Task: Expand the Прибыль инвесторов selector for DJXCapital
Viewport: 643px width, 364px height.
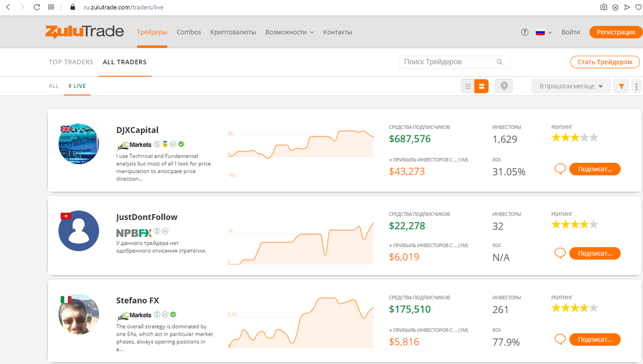Action: (x=429, y=160)
